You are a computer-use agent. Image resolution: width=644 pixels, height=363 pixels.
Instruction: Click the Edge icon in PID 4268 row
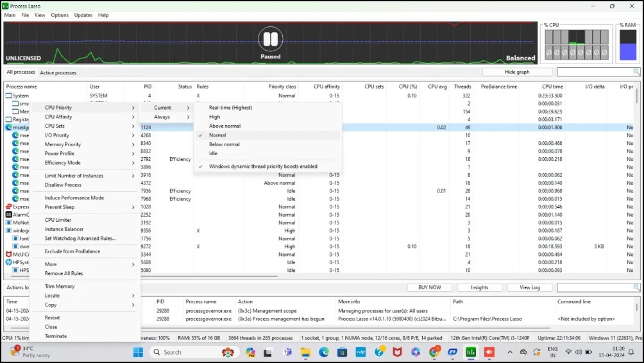(x=15, y=135)
